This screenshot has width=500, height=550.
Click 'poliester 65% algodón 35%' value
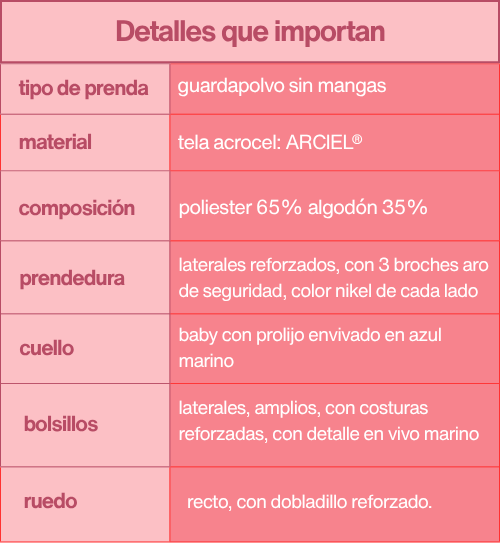tap(303, 208)
